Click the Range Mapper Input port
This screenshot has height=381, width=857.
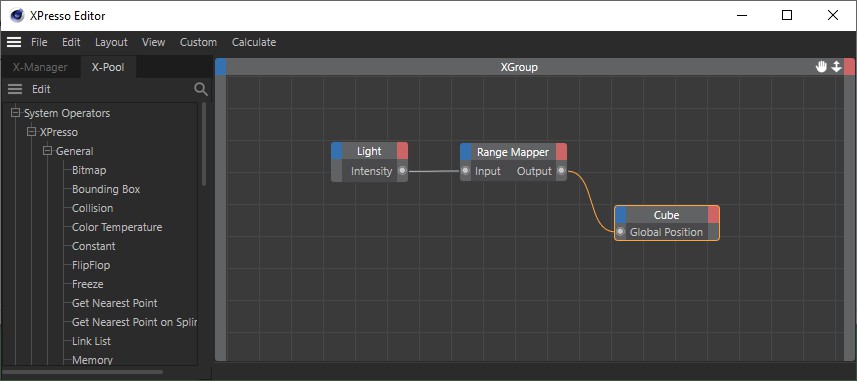(465, 171)
